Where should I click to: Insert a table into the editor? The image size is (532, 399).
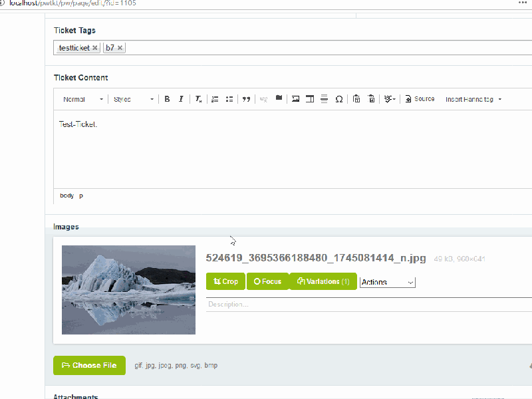(310, 98)
